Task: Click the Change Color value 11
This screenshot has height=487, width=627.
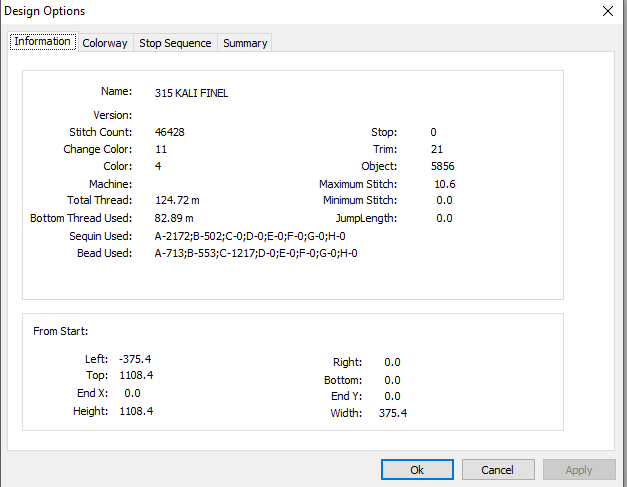Action: point(161,150)
